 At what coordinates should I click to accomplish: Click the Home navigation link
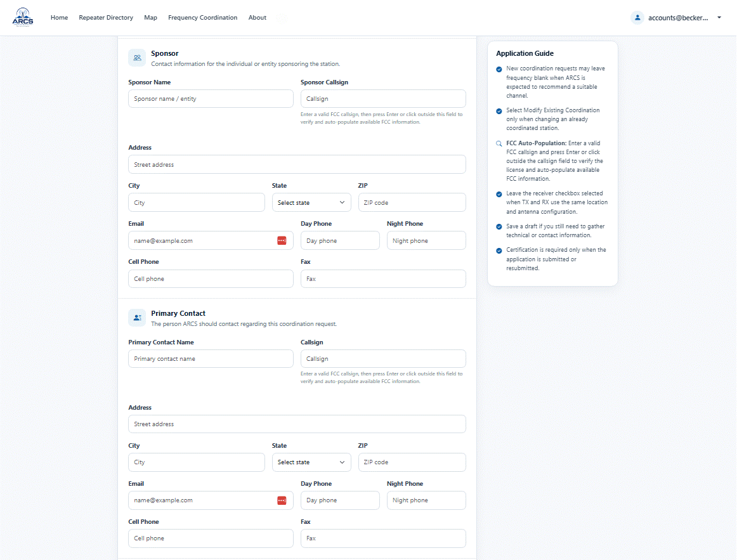[59, 18]
